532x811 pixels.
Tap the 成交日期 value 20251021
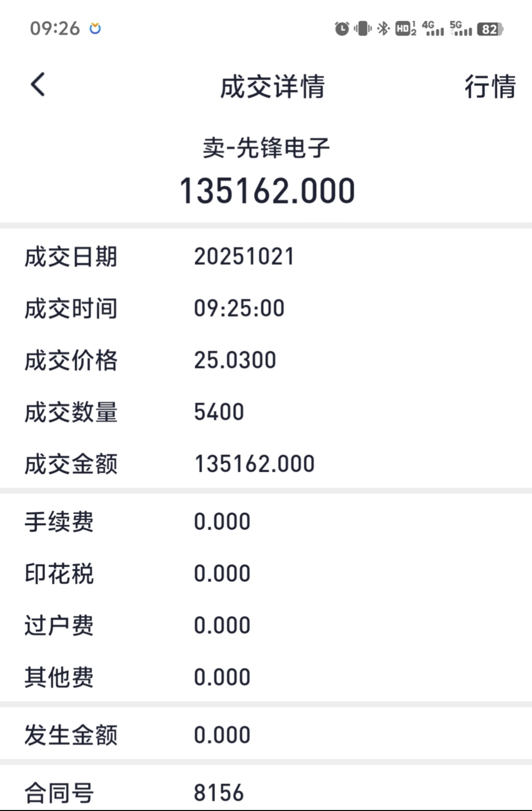click(x=244, y=257)
